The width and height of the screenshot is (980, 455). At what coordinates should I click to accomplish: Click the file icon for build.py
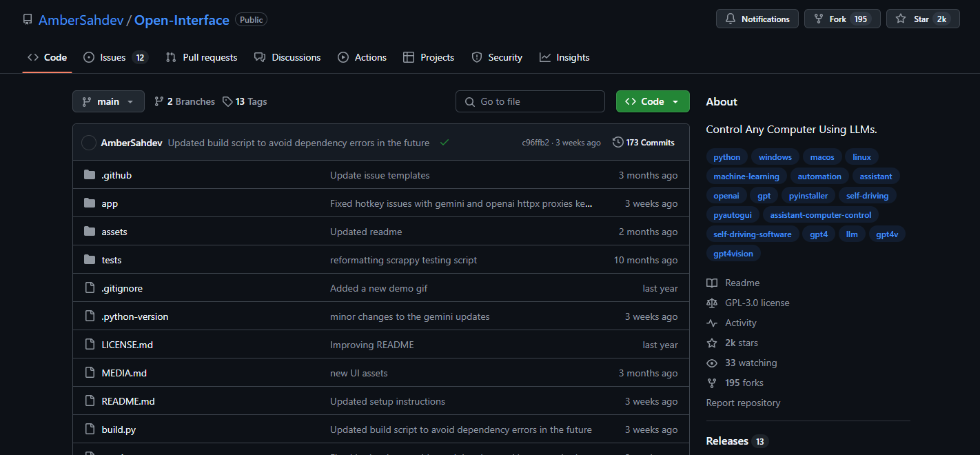[x=90, y=429]
